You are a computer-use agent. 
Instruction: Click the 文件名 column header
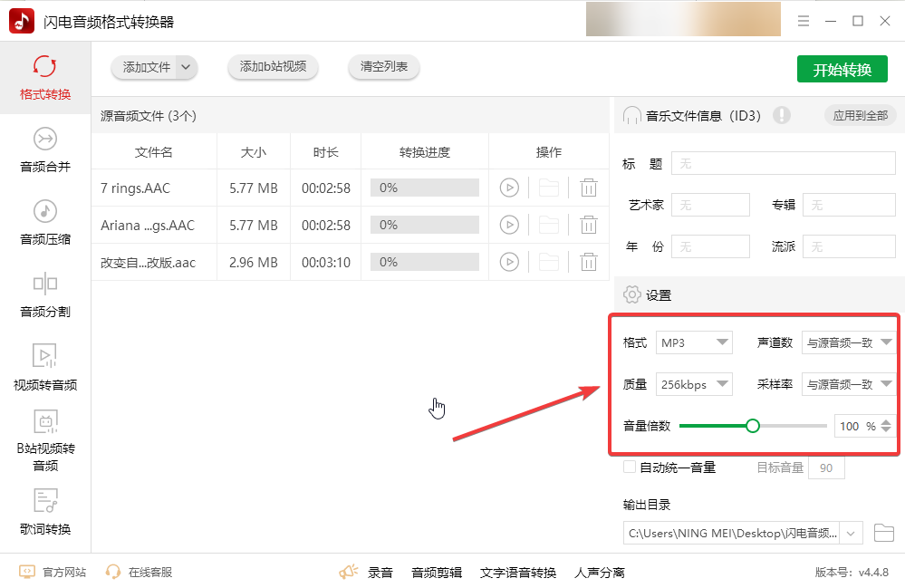(153, 152)
